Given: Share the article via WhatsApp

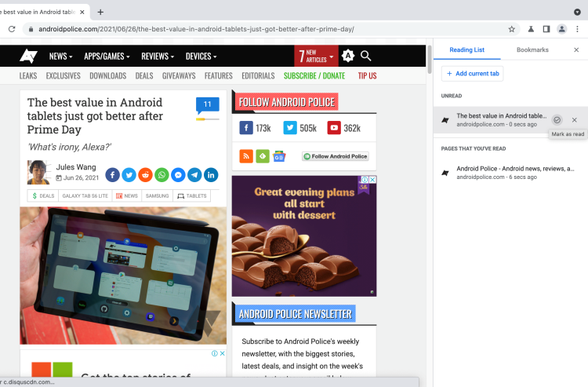Looking at the screenshot, I should [162, 175].
